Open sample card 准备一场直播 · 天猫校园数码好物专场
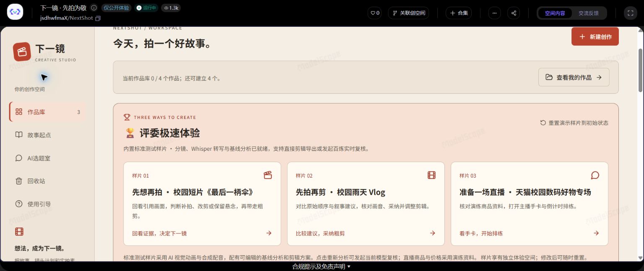Image resolution: width=644 pixels, height=271 pixels. point(530,204)
